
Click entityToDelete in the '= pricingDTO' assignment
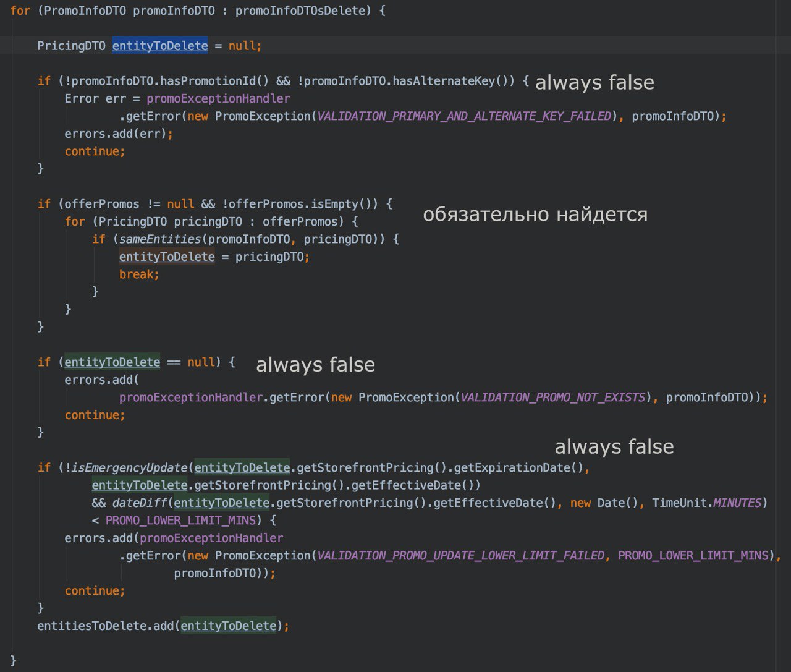click(x=167, y=257)
